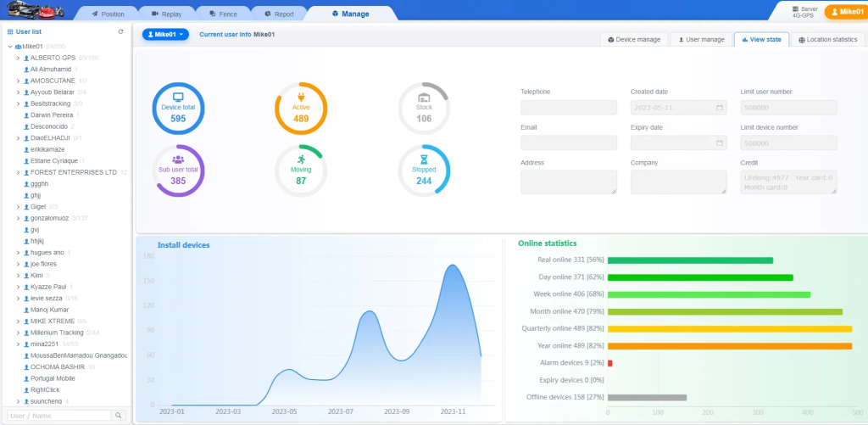Switch to User manage tab
The height and width of the screenshot is (425, 868).
(x=701, y=39)
